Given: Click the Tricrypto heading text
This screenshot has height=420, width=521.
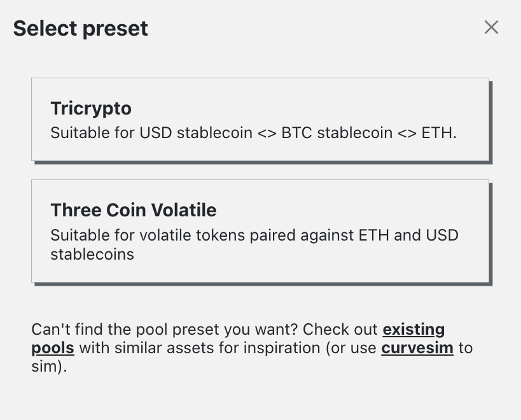Looking at the screenshot, I should pyautogui.click(x=91, y=109).
